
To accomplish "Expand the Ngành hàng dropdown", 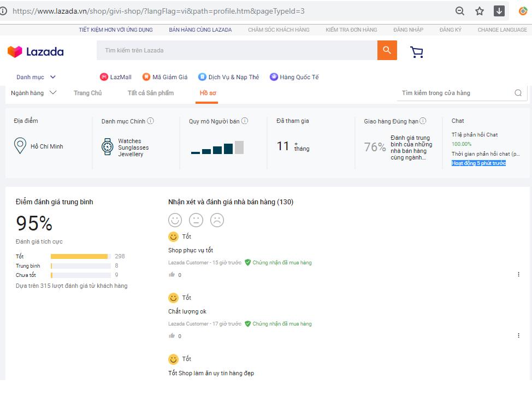I will coord(33,93).
